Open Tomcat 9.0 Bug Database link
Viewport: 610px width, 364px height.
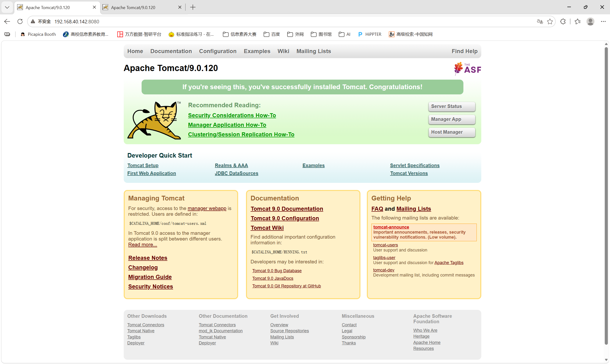coord(277,271)
